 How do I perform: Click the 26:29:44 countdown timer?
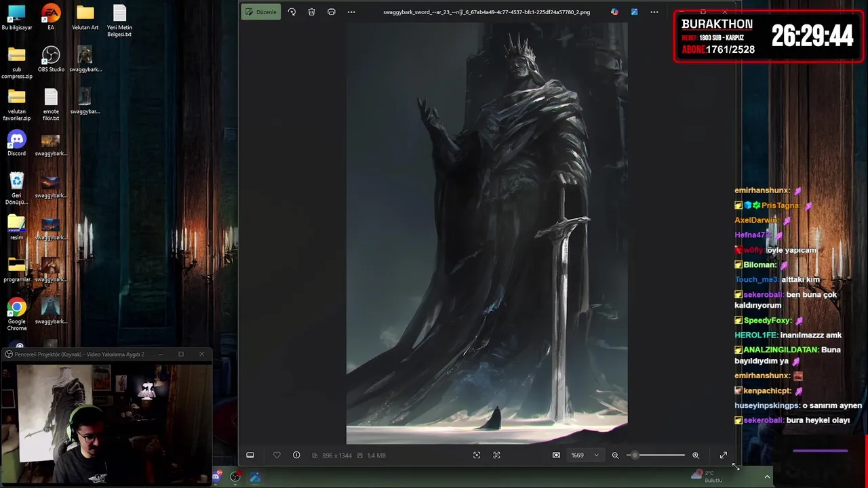point(812,37)
